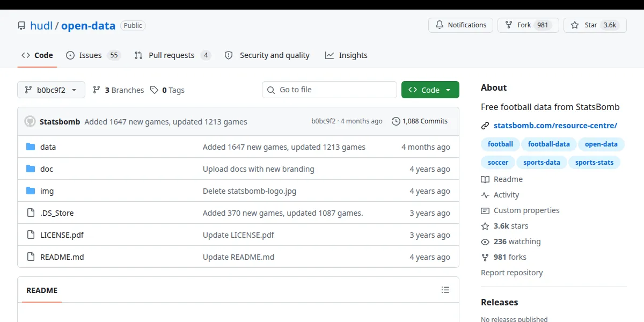Click the search icon in Go to file

271,90
